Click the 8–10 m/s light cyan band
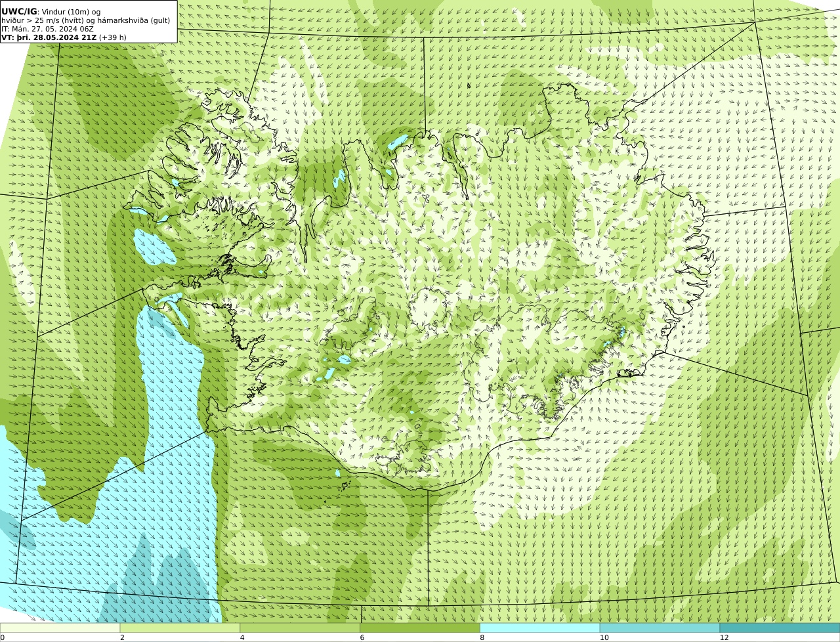840x642 pixels. 540,628
